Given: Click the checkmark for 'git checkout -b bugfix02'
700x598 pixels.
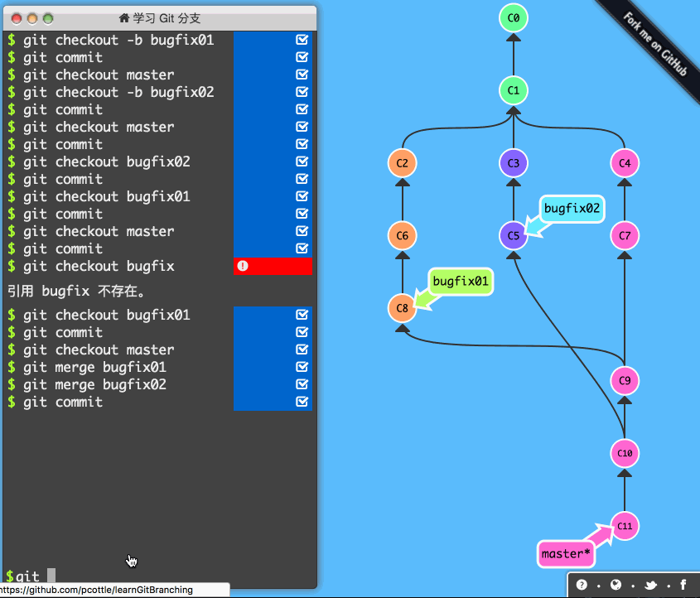Looking at the screenshot, I should pos(302,92).
